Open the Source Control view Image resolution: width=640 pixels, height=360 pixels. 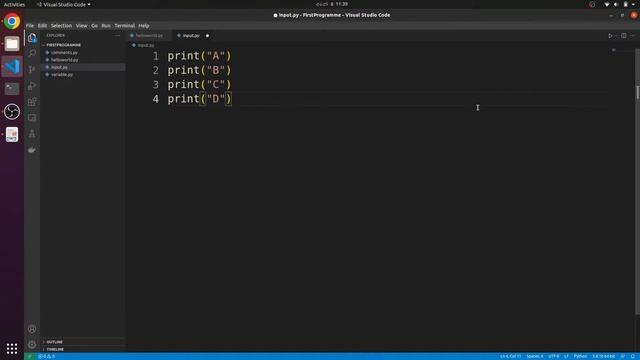[x=32, y=69]
